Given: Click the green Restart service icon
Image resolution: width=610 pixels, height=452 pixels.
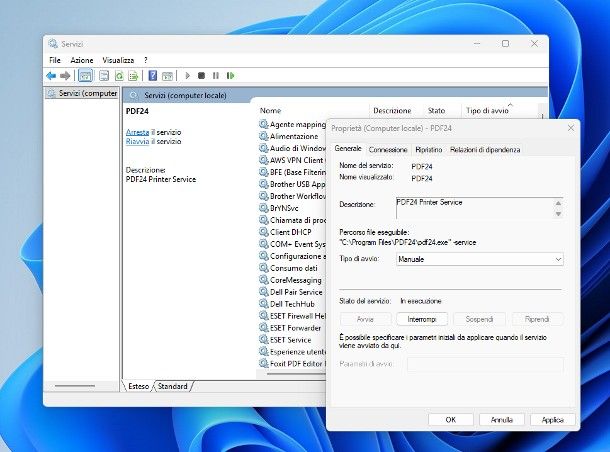Looking at the screenshot, I should (x=230, y=75).
